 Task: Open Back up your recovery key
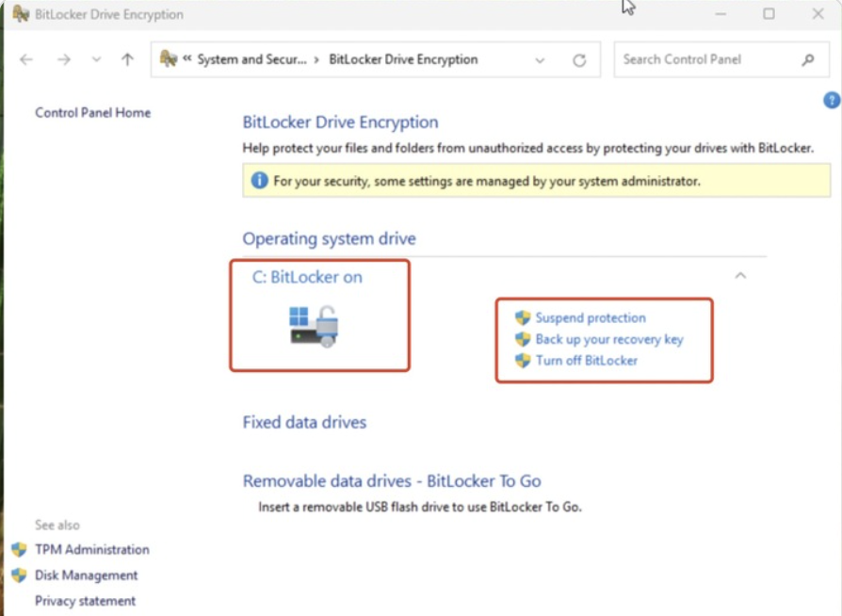[609, 339]
